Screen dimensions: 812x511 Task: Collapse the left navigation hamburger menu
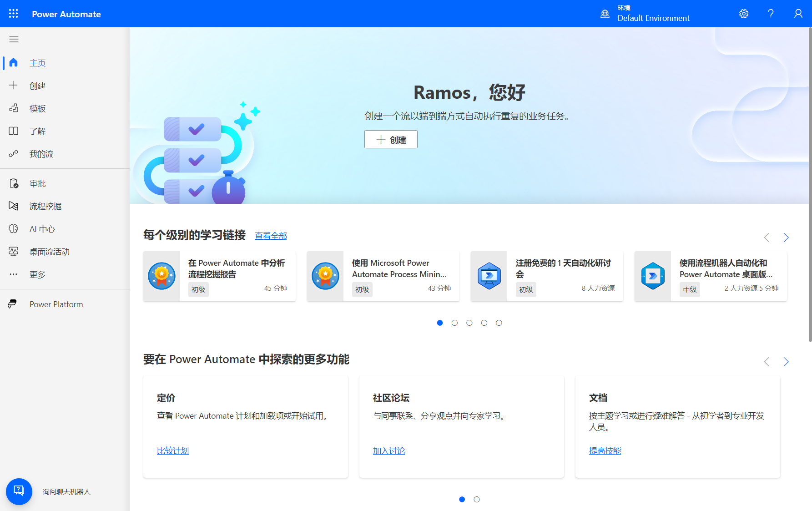point(14,39)
